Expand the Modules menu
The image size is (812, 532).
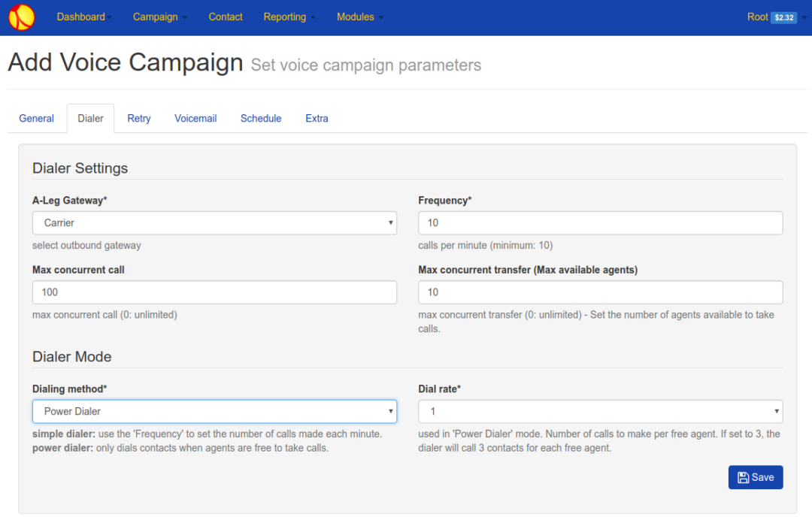coord(359,17)
